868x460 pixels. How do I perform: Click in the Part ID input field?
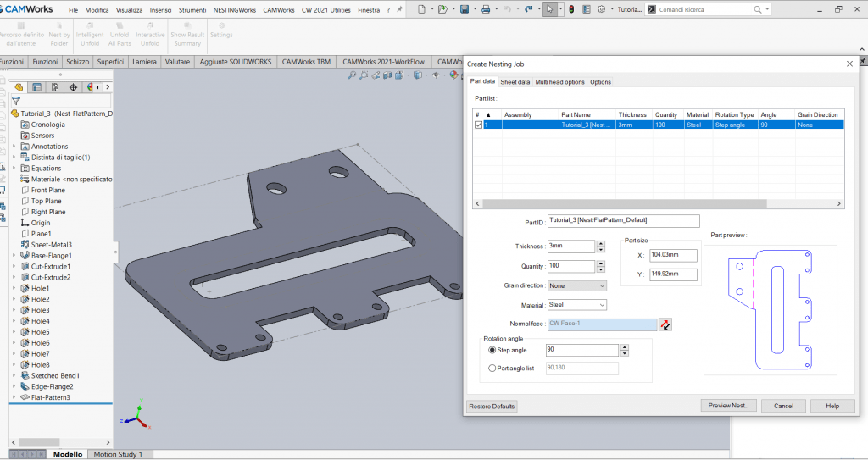coord(623,221)
